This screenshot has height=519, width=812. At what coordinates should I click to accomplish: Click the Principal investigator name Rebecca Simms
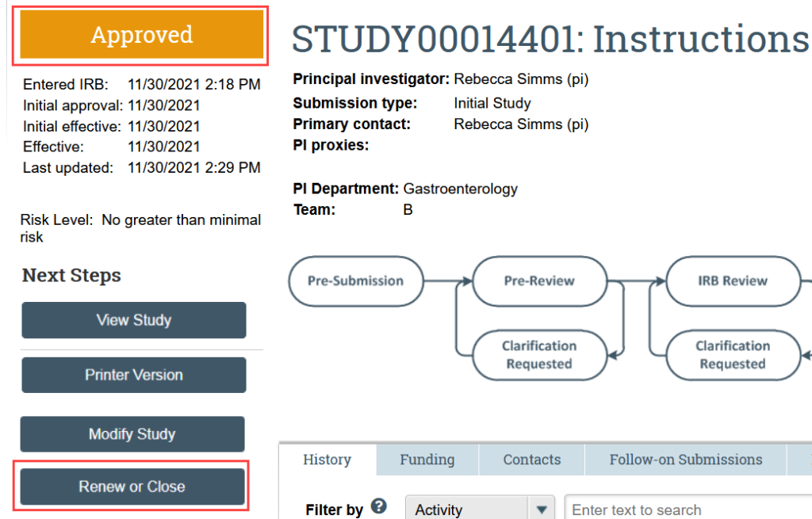[520, 79]
